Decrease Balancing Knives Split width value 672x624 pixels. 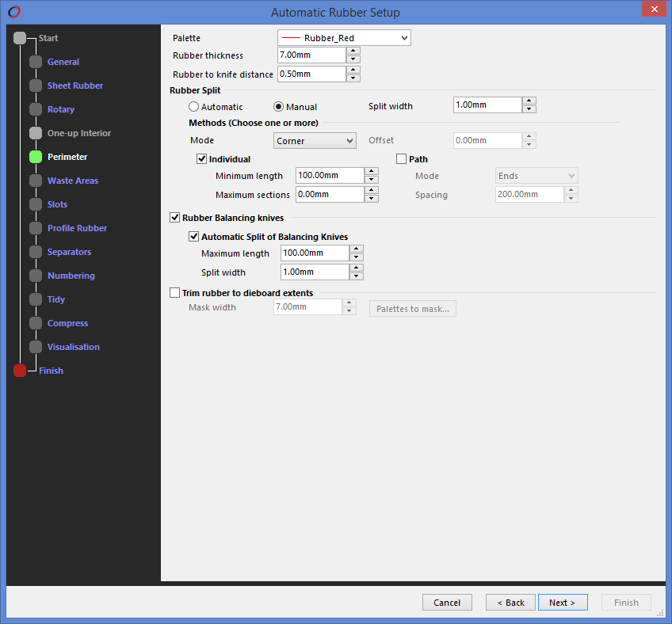click(357, 276)
